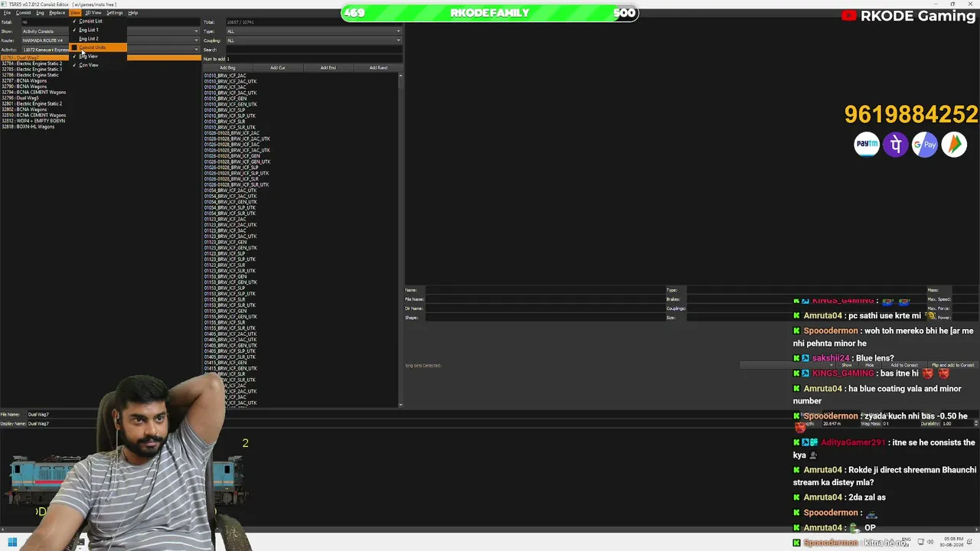Viewport: 980px width, 551px height.
Task: Expand the Activity dropdown arrow
Action: (196, 50)
